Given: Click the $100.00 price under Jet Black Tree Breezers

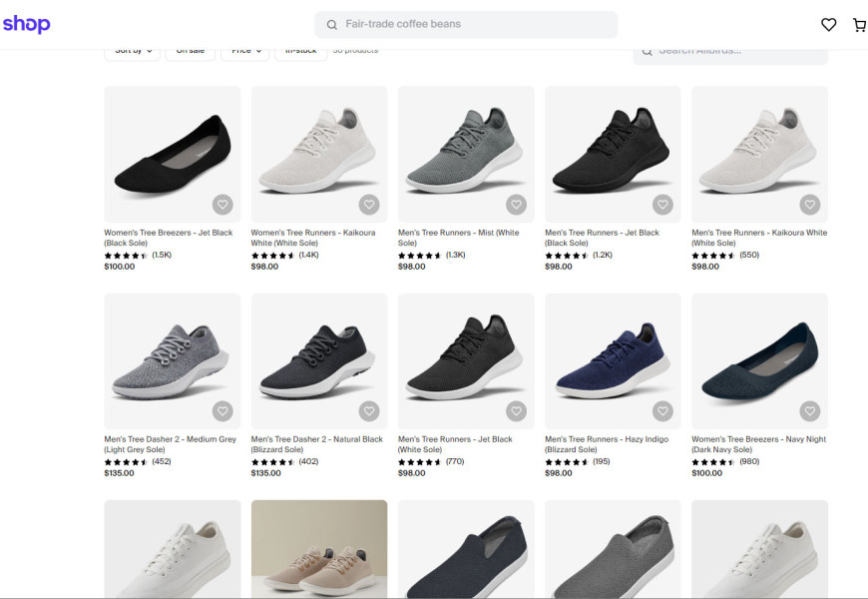Looking at the screenshot, I should (x=120, y=267).
